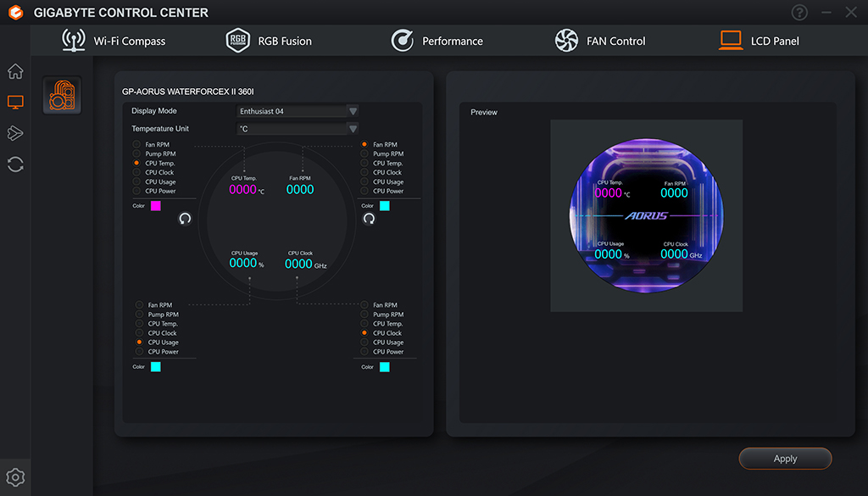Select the LCD Panel tab
Screen dimensions: 868x496
click(x=759, y=41)
